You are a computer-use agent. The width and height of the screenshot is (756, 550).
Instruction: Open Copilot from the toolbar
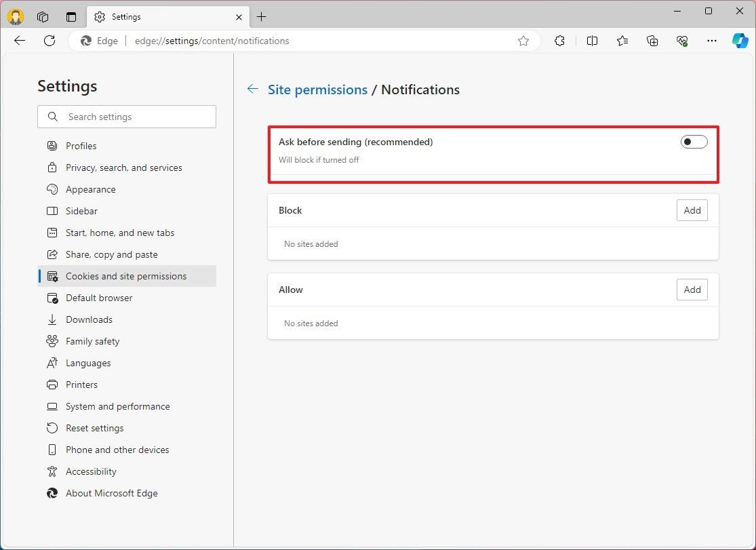point(739,41)
